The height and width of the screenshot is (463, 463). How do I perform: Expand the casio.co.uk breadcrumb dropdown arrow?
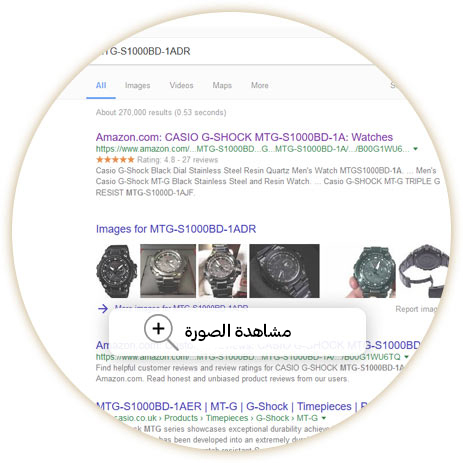coord(324,418)
